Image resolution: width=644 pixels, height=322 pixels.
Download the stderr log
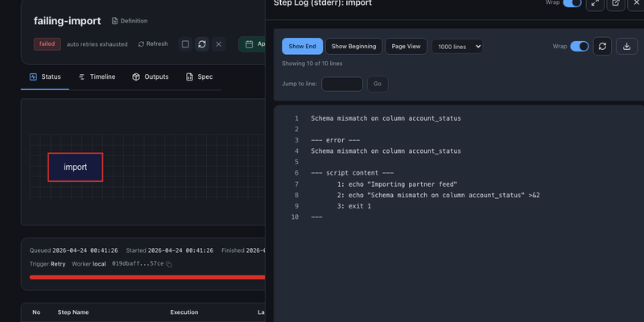pyautogui.click(x=626, y=47)
